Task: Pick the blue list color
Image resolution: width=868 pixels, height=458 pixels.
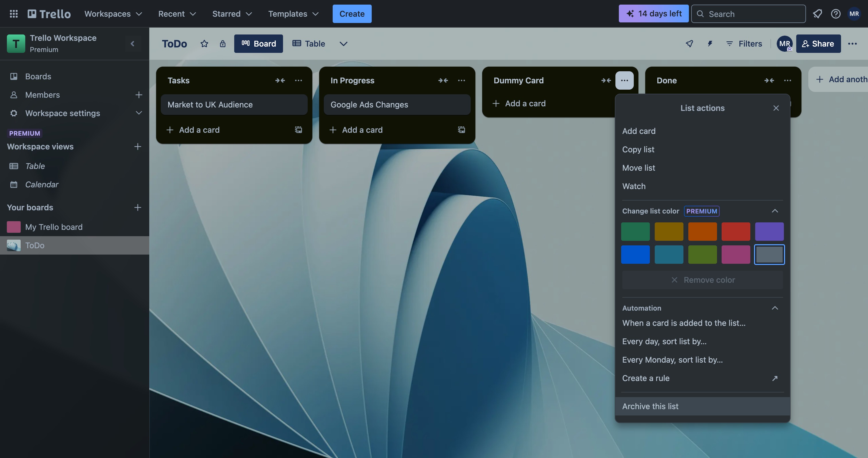Action: [x=635, y=254]
